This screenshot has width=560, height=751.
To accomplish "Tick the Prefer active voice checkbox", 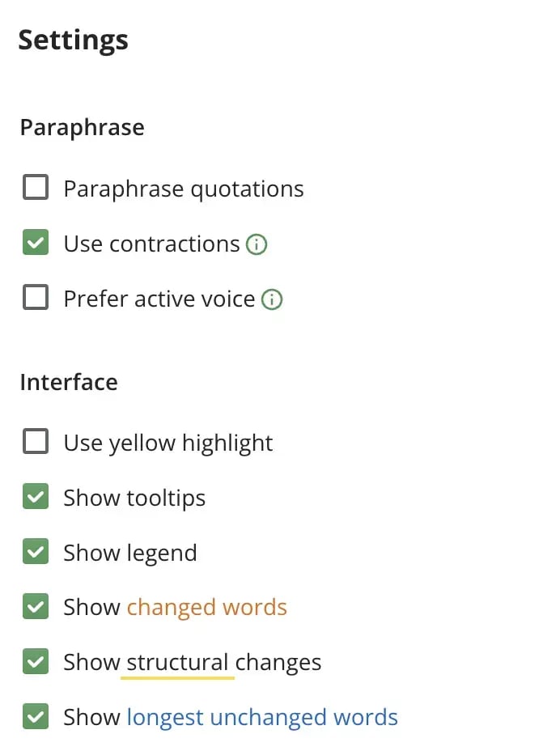I will (36, 299).
